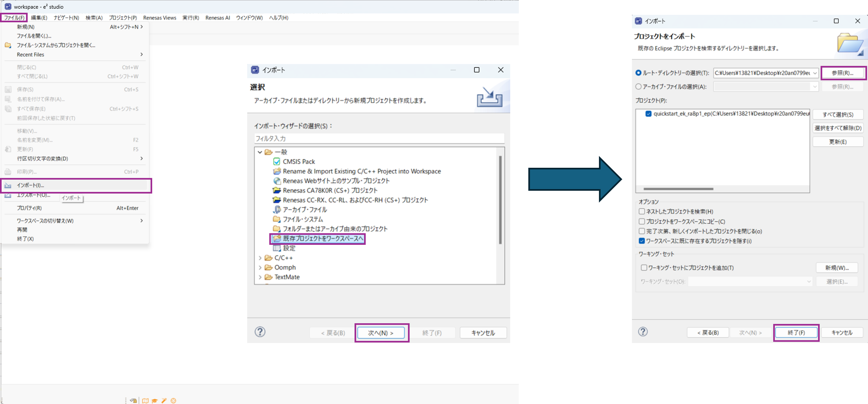Open the root directory path dropdown
Image resolution: width=868 pixels, height=404 pixels.
pyautogui.click(x=815, y=73)
